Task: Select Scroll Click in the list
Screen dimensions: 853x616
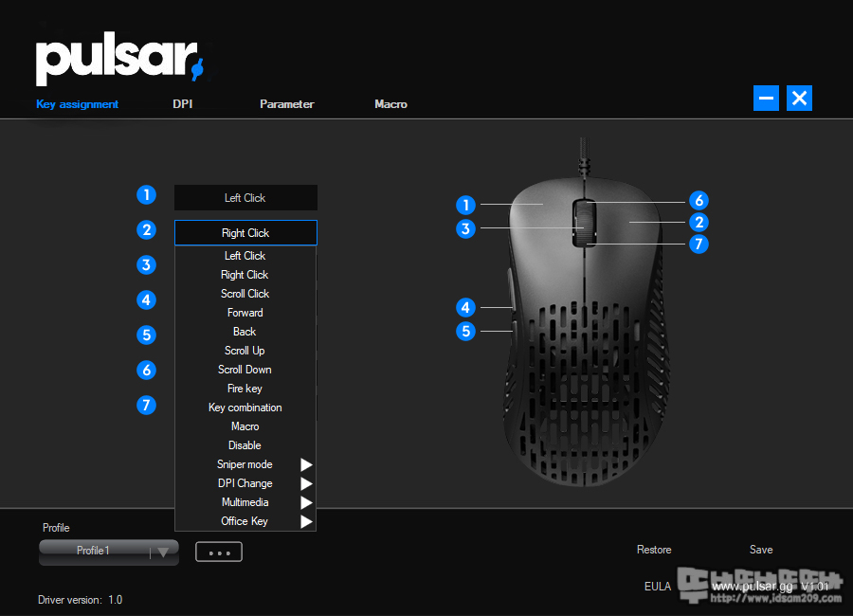Action: (x=245, y=294)
